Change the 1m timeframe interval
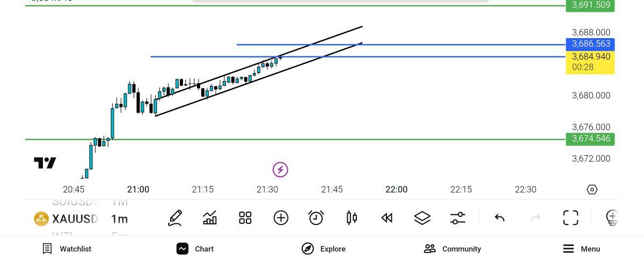This screenshot has width=644, height=262. click(120, 219)
